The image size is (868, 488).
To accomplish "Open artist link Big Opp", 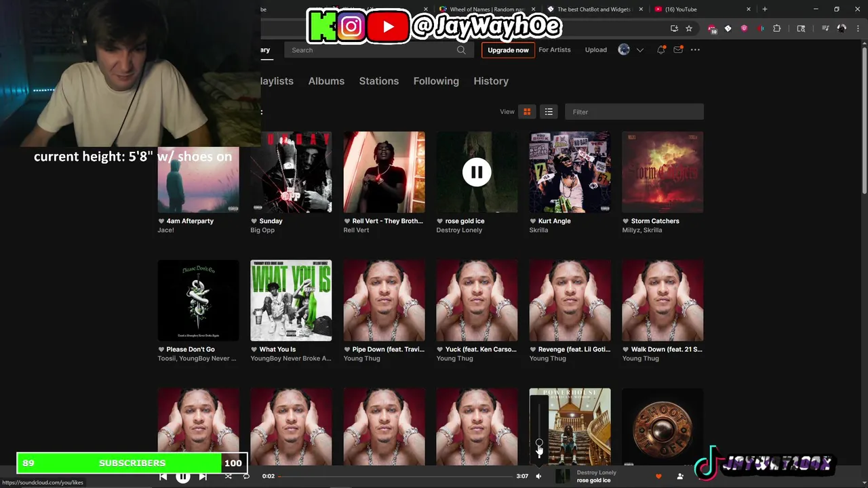I will click(x=262, y=230).
